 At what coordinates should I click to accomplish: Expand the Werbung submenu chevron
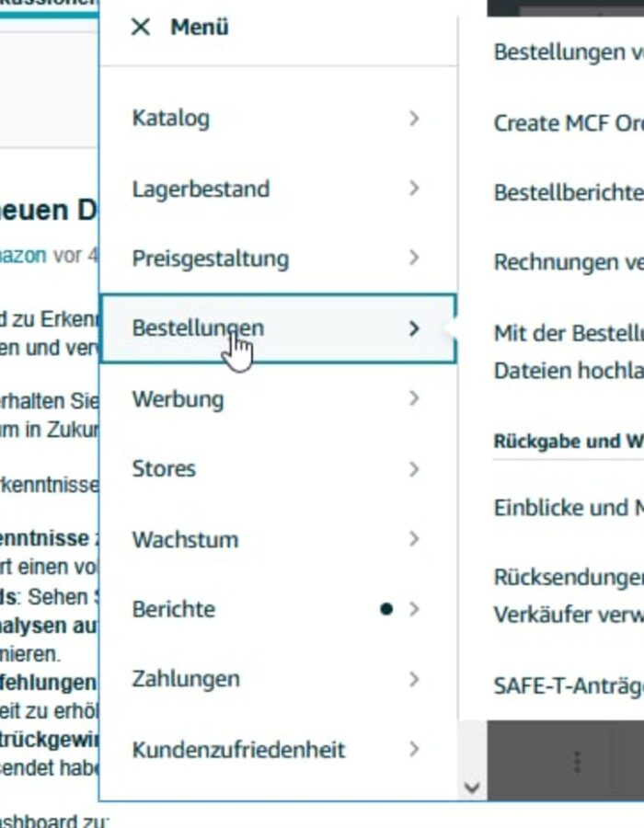(414, 398)
